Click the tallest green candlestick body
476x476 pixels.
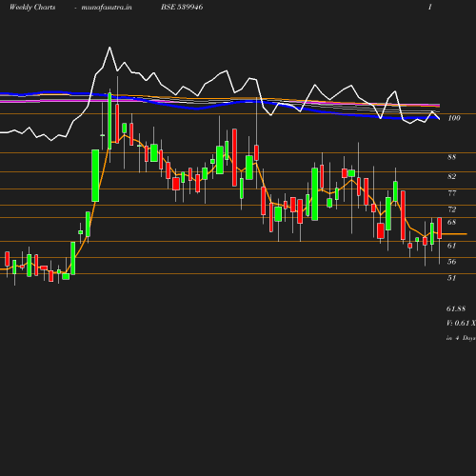pos(109,121)
